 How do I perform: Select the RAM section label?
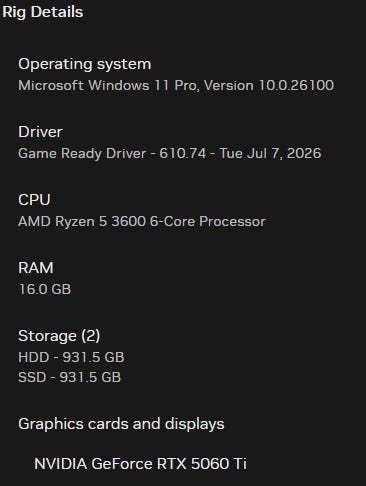coord(36,268)
